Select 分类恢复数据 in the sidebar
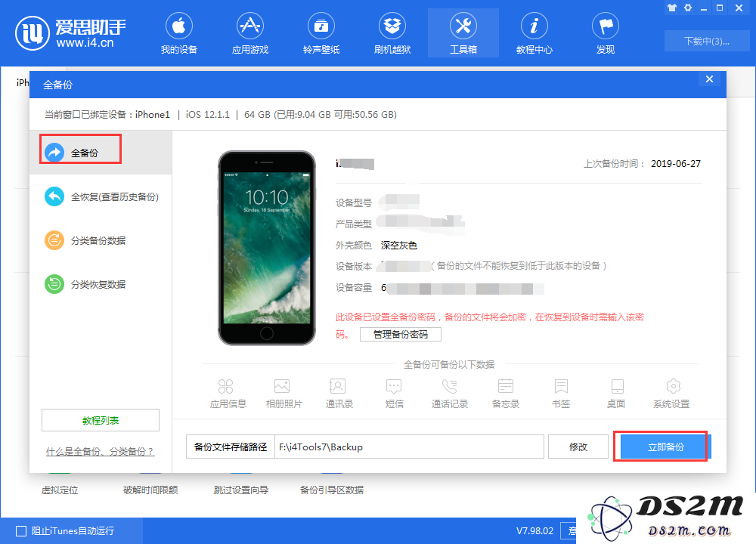 [x=101, y=284]
